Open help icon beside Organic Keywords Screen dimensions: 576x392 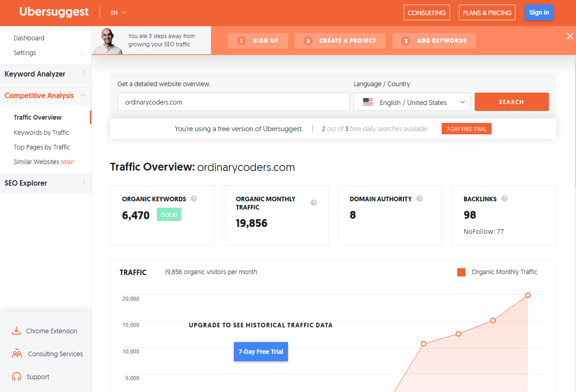194,199
